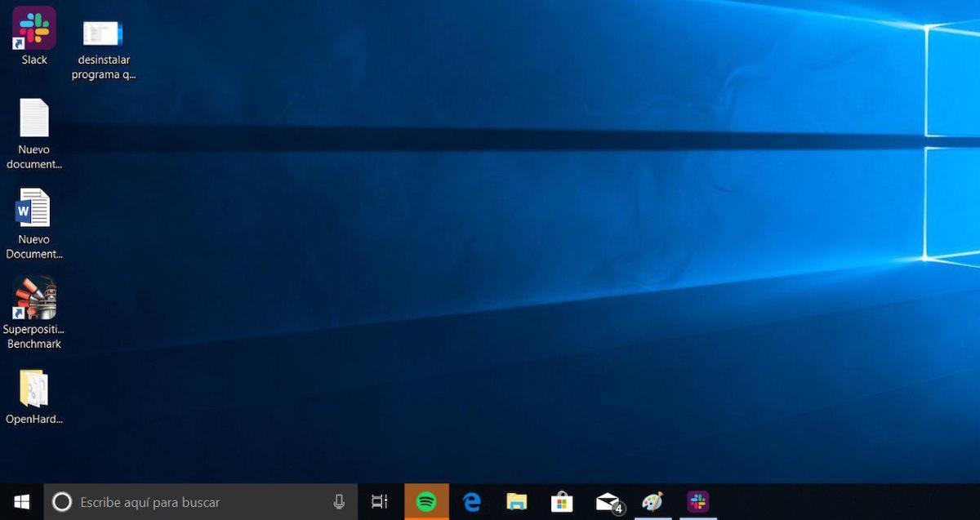Open the Windows Start menu
980x520 pixels.
pyautogui.click(x=22, y=502)
